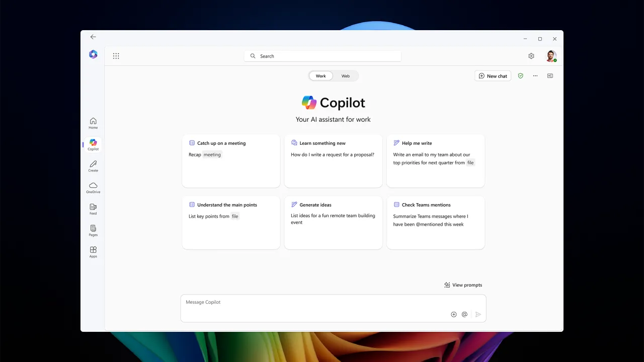Open the More options ellipsis menu
Viewport: 644px width, 362px height.
point(535,75)
